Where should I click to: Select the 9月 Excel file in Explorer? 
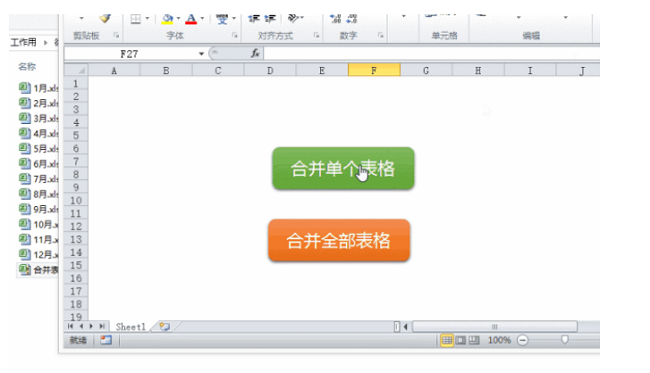tap(38, 209)
